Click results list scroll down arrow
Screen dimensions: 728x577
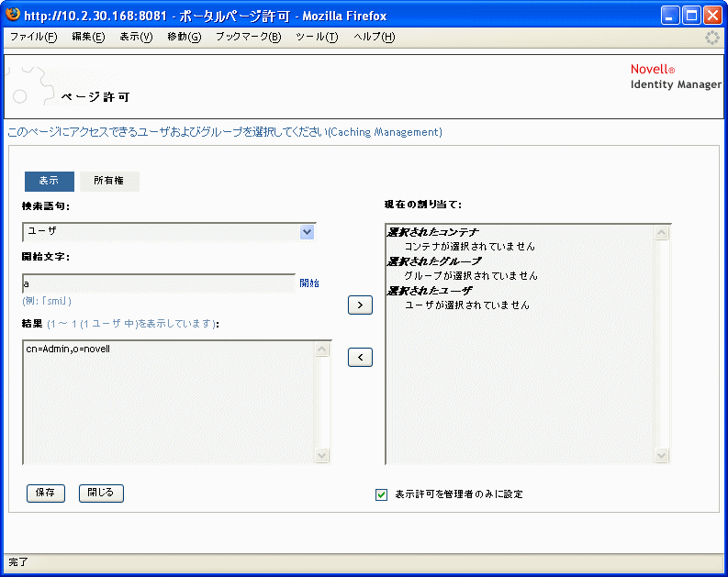point(321,456)
